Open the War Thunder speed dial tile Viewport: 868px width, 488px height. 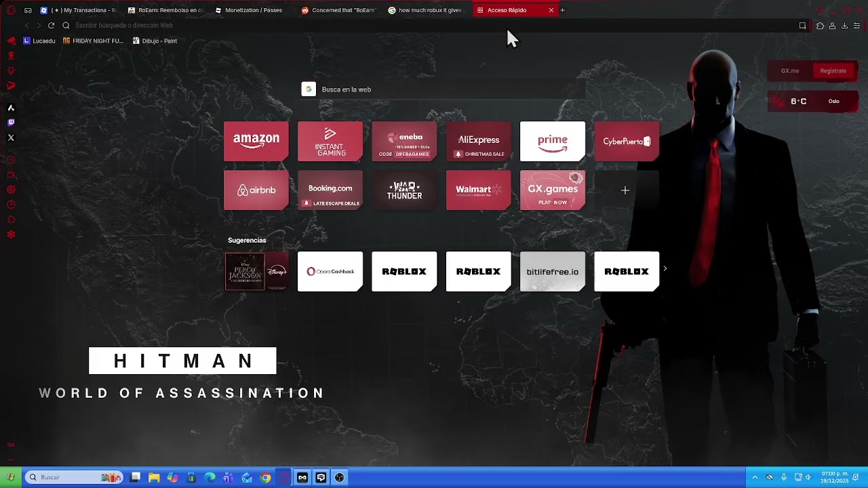click(x=404, y=190)
